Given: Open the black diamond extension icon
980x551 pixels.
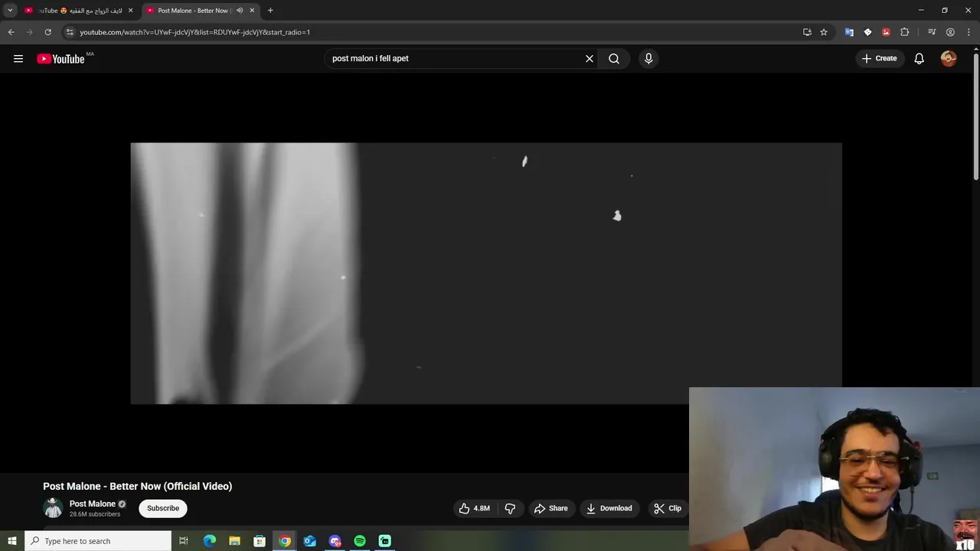Looking at the screenshot, I should tap(867, 32).
